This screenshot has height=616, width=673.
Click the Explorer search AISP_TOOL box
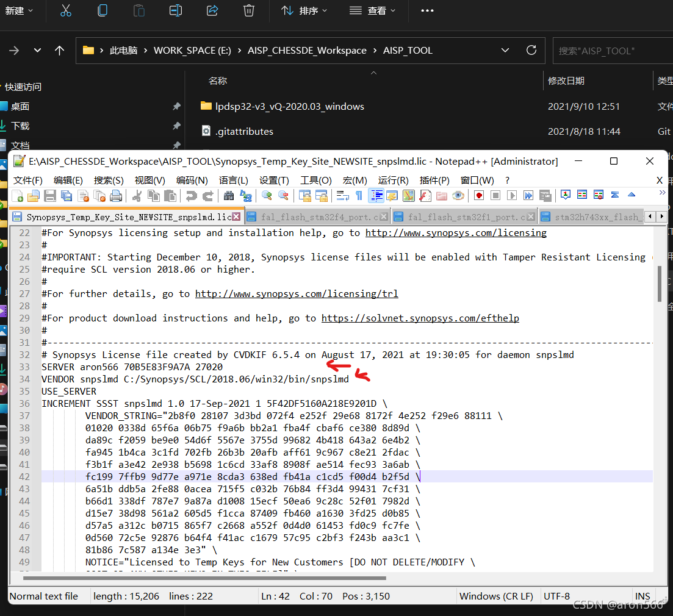(613, 51)
